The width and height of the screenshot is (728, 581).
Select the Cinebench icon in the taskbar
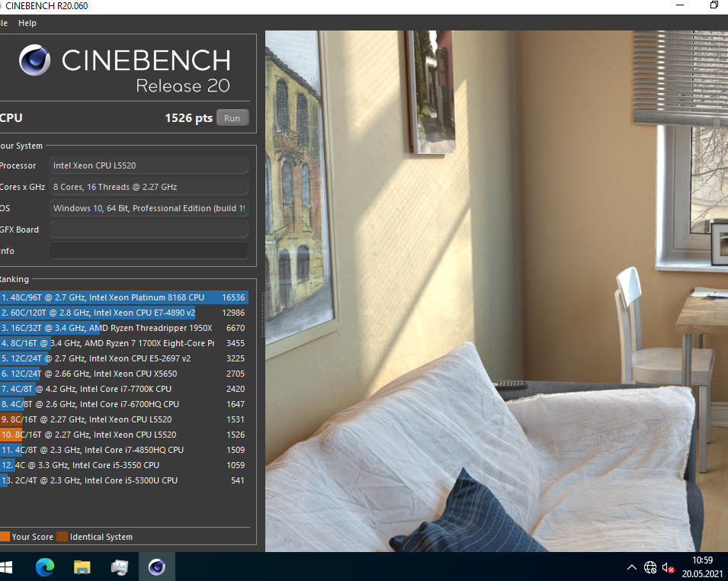[157, 567]
